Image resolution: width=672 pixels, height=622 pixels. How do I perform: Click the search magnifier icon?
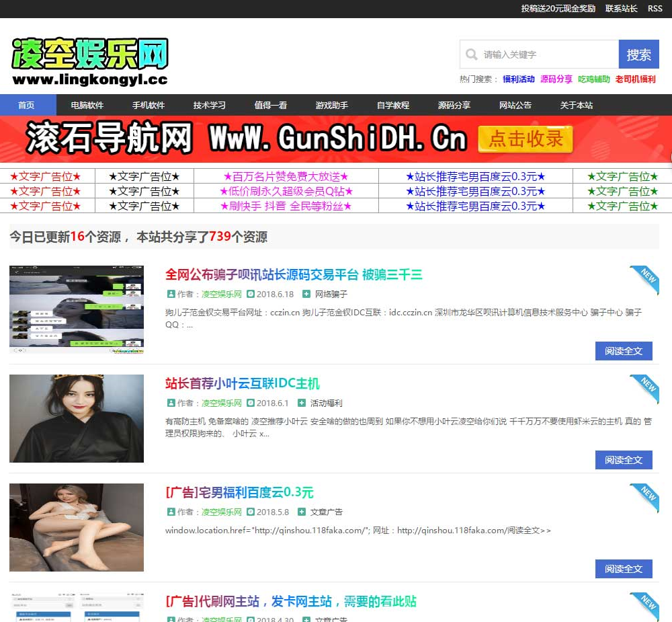point(472,54)
